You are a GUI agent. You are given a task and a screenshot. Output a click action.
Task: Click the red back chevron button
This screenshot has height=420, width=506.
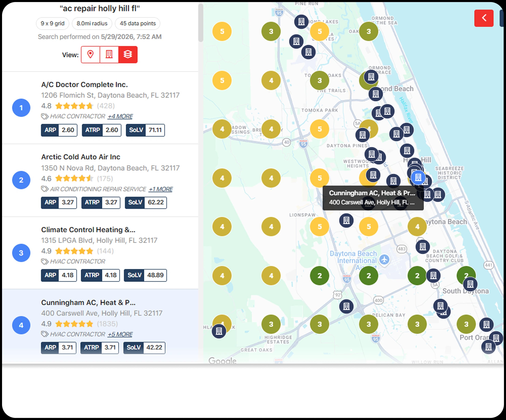[x=484, y=18]
